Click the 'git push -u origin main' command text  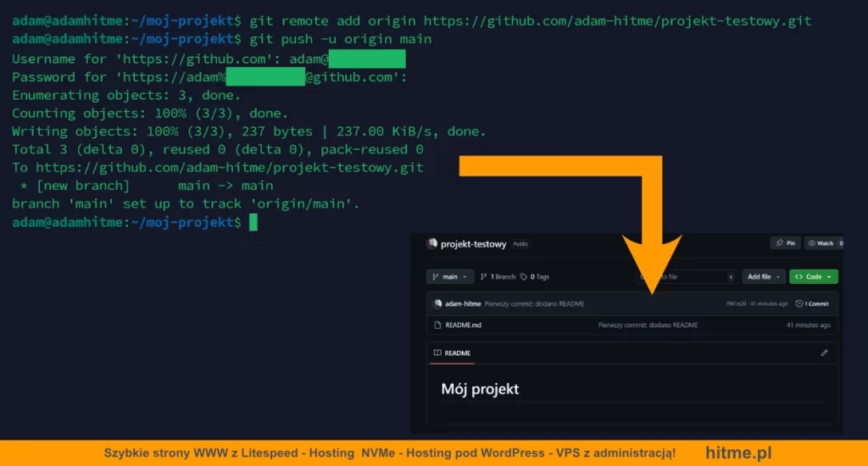(x=341, y=39)
